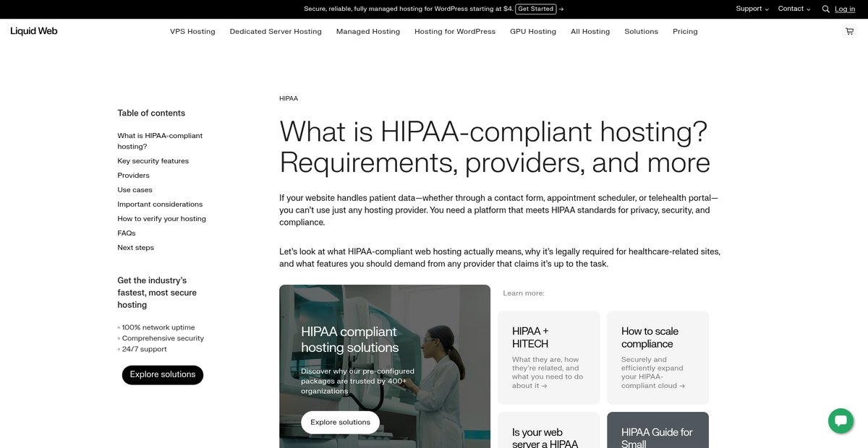Click white Explore solutions button on image
868x448 pixels.
[340, 422]
